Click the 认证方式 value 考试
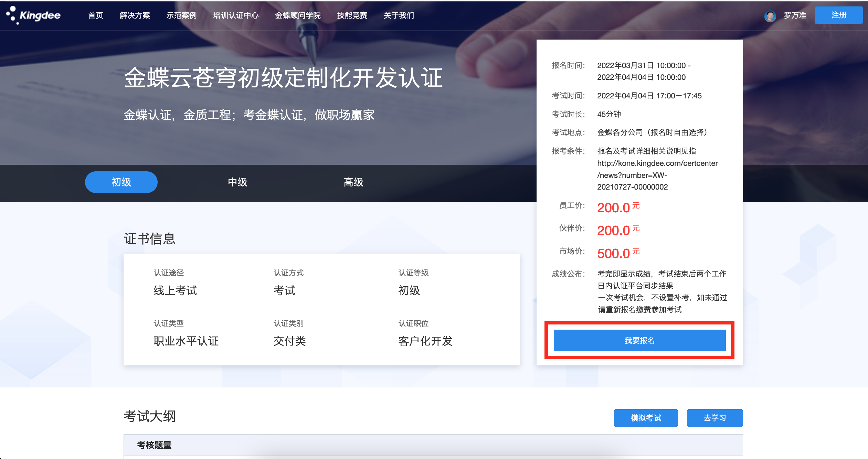The height and width of the screenshot is (459, 868). tap(284, 290)
